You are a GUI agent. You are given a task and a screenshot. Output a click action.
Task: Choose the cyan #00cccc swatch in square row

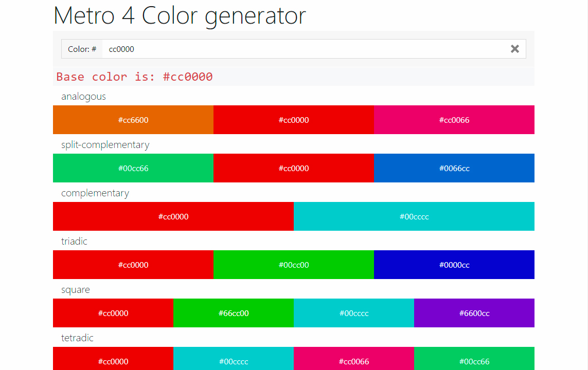click(x=354, y=313)
